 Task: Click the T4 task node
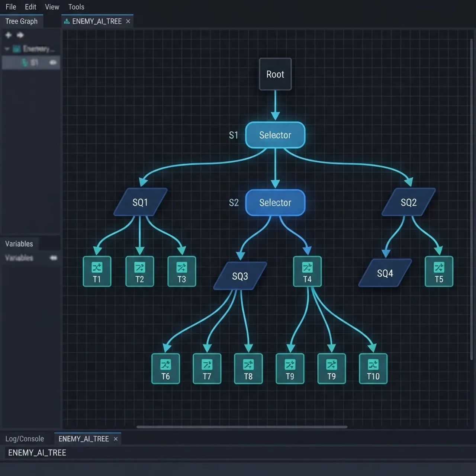point(307,271)
